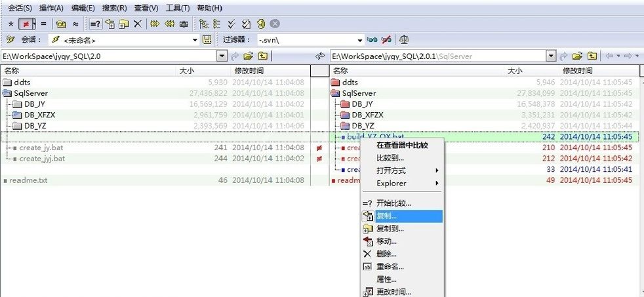The image size is (644, 297).
Task: Open the 搜索(R) menu
Action: pyautogui.click(x=114, y=8)
